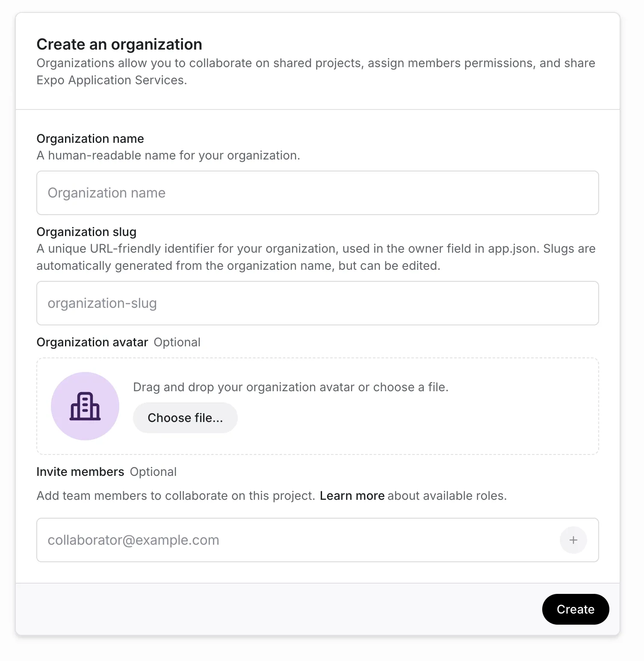Click the Optional tag beside Organization avatar

tap(177, 342)
